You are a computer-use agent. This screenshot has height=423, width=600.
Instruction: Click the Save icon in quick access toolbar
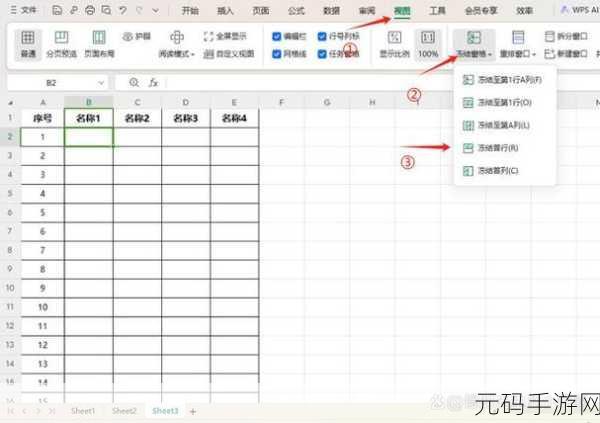click(x=57, y=10)
